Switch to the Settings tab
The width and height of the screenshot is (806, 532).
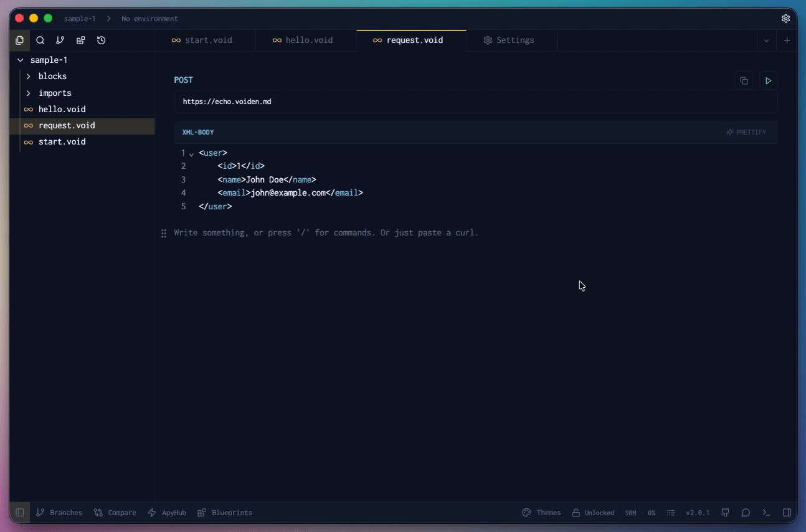point(510,40)
